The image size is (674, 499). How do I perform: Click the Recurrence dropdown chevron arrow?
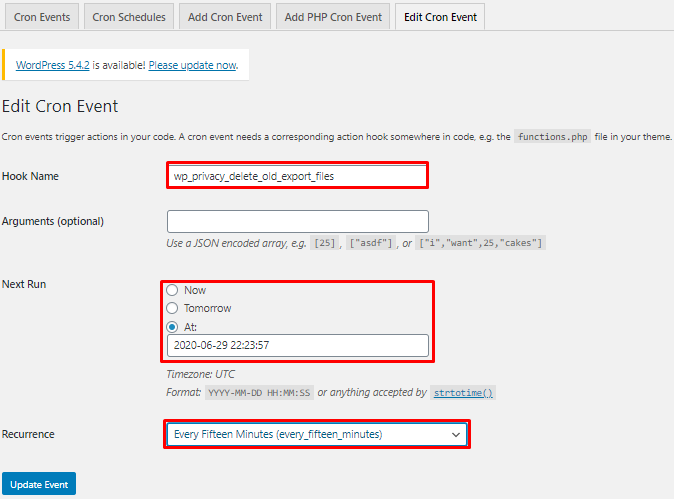pos(457,435)
